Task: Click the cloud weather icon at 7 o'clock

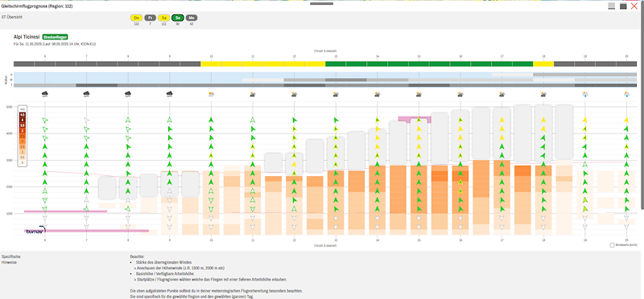Action: (86, 94)
